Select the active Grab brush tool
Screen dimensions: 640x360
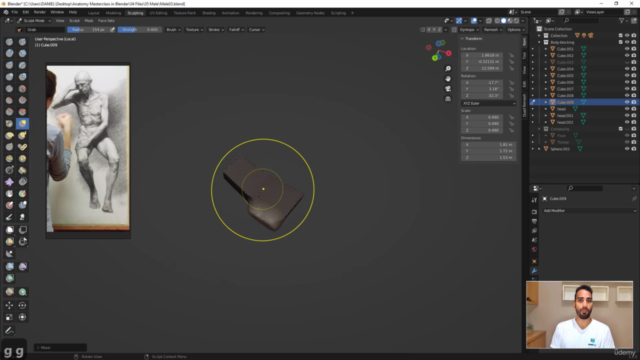22,123
